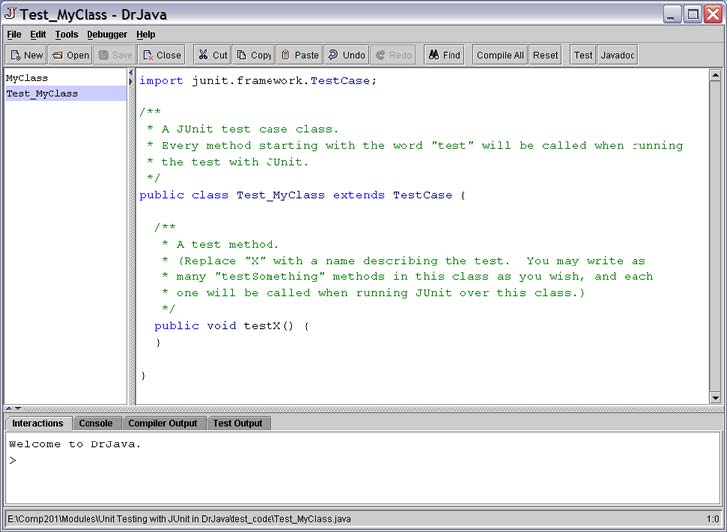The width and height of the screenshot is (727, 532).
Task: Collapse the document list with the divider's left arrow
Action: (x=131, y=72)
